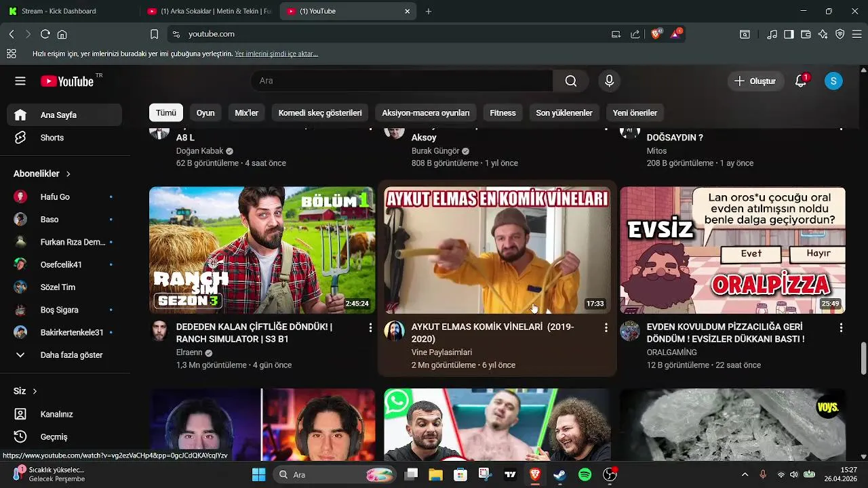Viewport: 868px width, 488px height.
Task: Open Baso subscription channel
Action: [64, 220]
